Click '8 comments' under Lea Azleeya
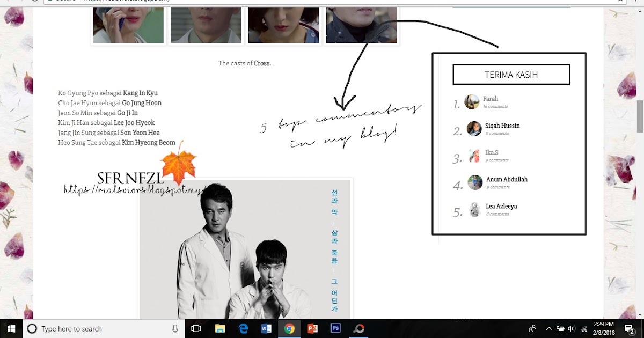 [497, 214]
